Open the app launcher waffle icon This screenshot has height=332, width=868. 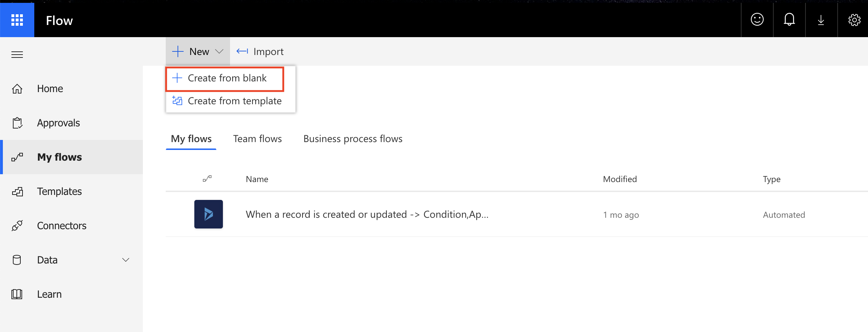coord(17,20)
